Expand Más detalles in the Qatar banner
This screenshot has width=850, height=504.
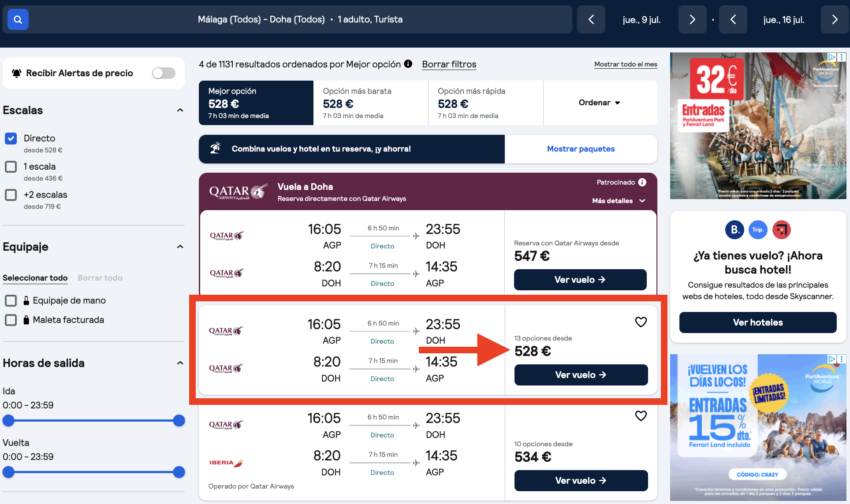pos(618,200)
